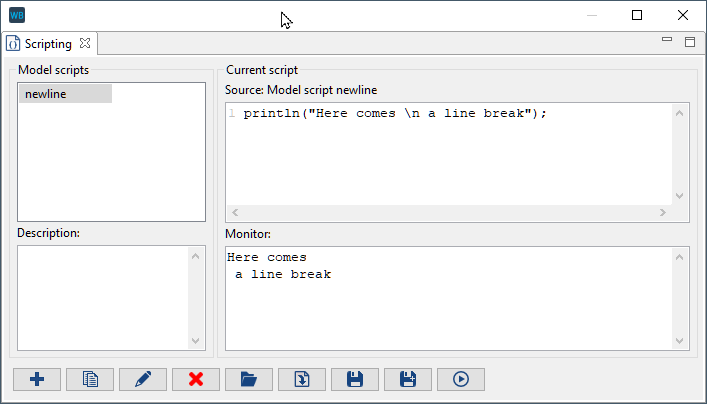Open a script using the folder icon
Screen dimensions: 707x404
pyautogui.click(x=249, y=379)
